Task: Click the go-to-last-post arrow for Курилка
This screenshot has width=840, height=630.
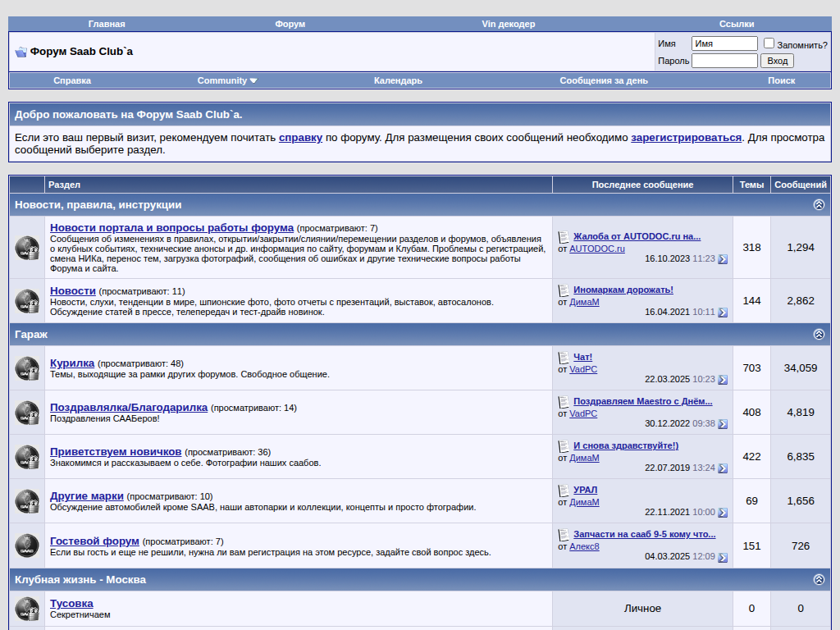Action: (x=723, y=380)
